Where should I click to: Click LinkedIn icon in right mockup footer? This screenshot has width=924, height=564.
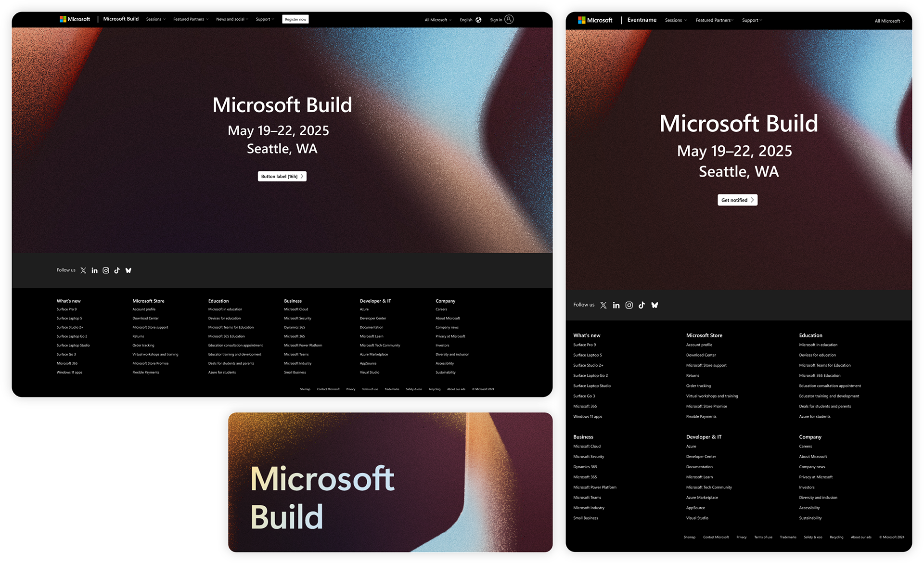point(616,305)
